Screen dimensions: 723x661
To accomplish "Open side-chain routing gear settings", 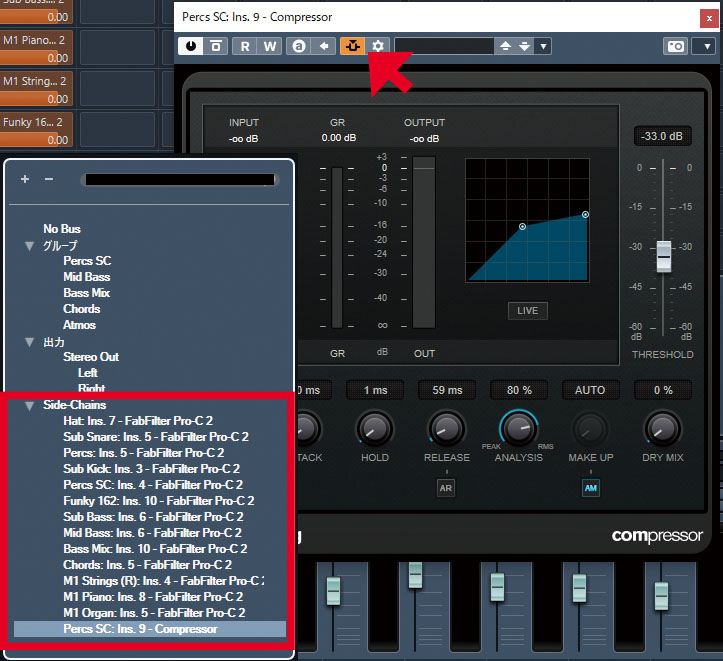I will click(378, 46).
